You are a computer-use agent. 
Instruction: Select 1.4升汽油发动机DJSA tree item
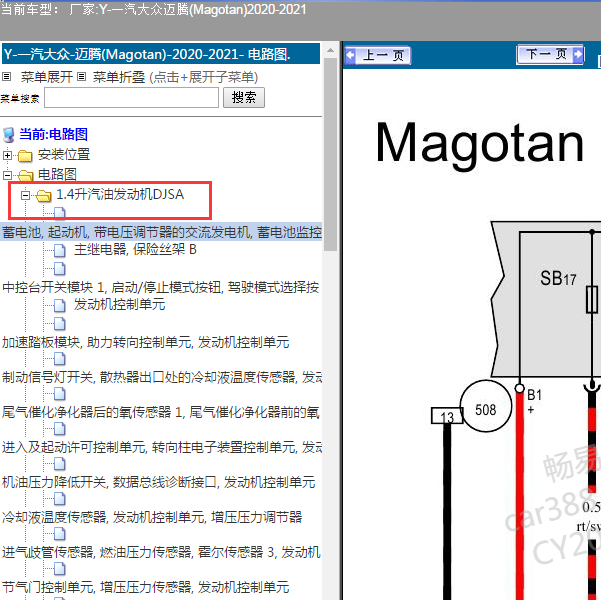(120, 194)
